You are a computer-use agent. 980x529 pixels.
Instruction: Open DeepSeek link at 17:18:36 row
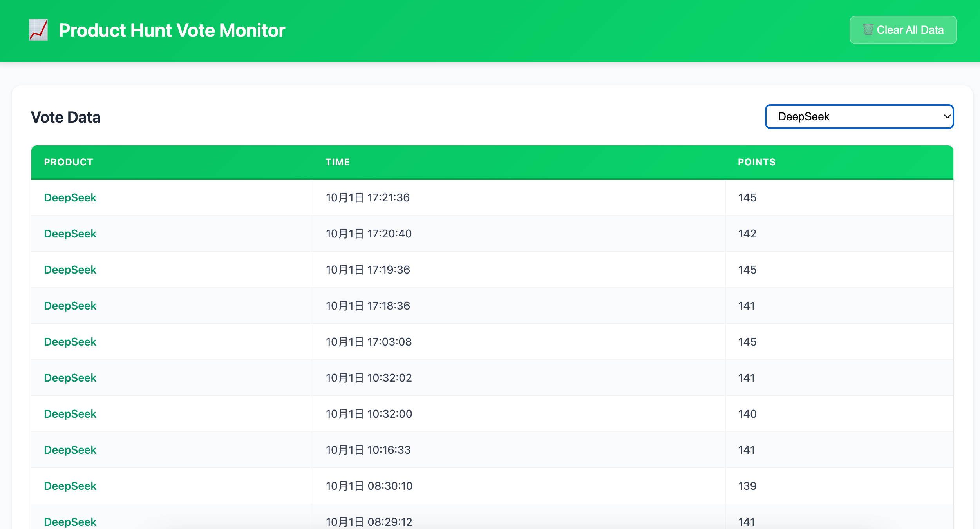70,306
